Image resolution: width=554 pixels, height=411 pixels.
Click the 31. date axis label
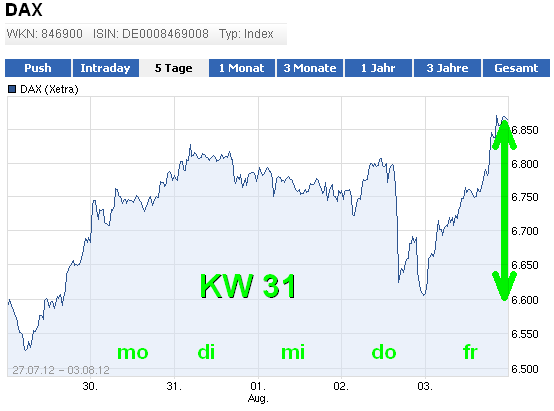[x=174, y=386]
